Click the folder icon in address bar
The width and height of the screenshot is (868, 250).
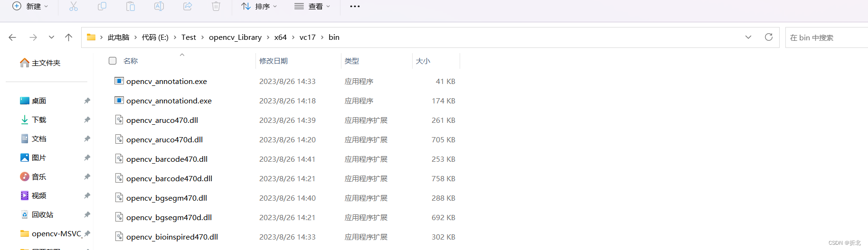coord(91,37)
